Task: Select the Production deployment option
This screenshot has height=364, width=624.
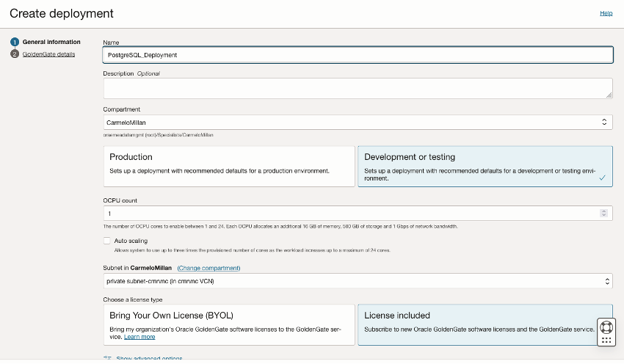Action: [228, 167]
